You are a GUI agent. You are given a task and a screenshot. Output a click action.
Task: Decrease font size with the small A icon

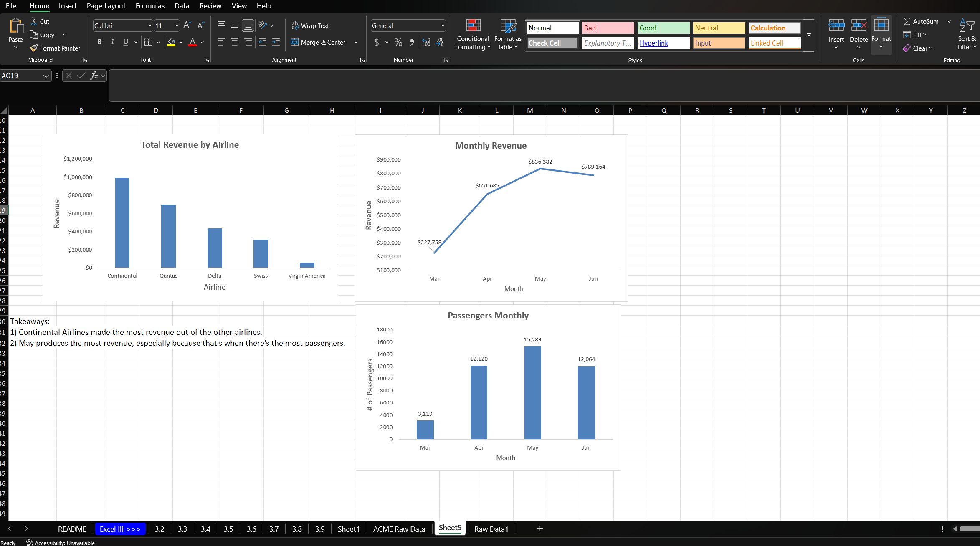pos(200,25)
